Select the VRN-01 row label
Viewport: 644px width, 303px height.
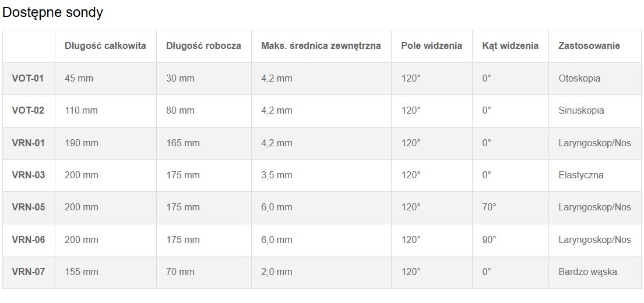[x=28, y=143]
